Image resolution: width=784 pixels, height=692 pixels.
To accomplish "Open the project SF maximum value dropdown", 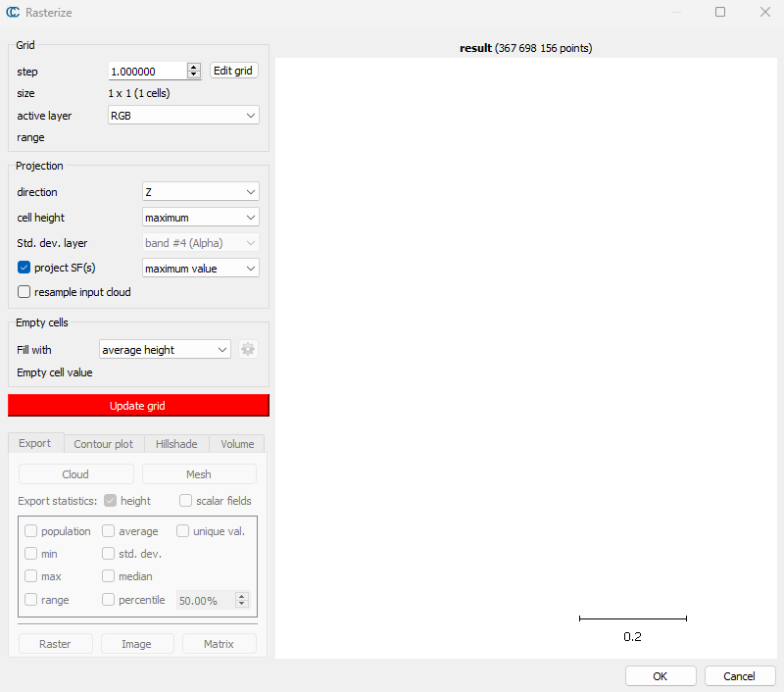I will click(x=201, y=268).
